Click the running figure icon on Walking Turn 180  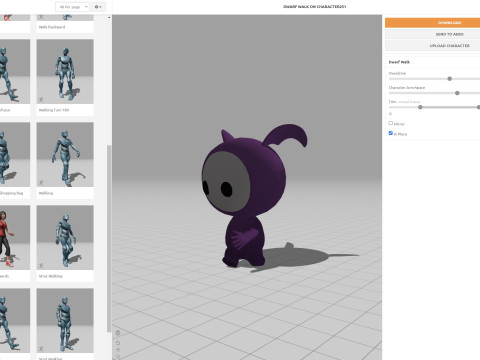41,100
